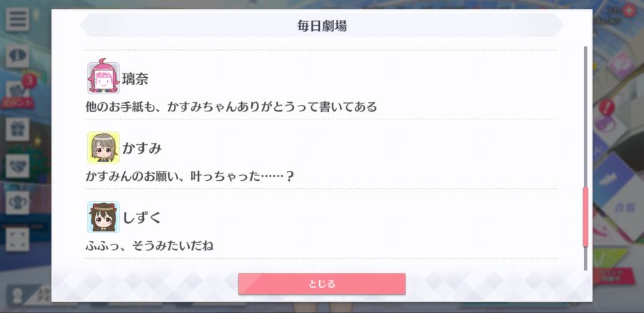Click the pink scrollbar thumb
The image size is (644, 313).
point(585,217)
